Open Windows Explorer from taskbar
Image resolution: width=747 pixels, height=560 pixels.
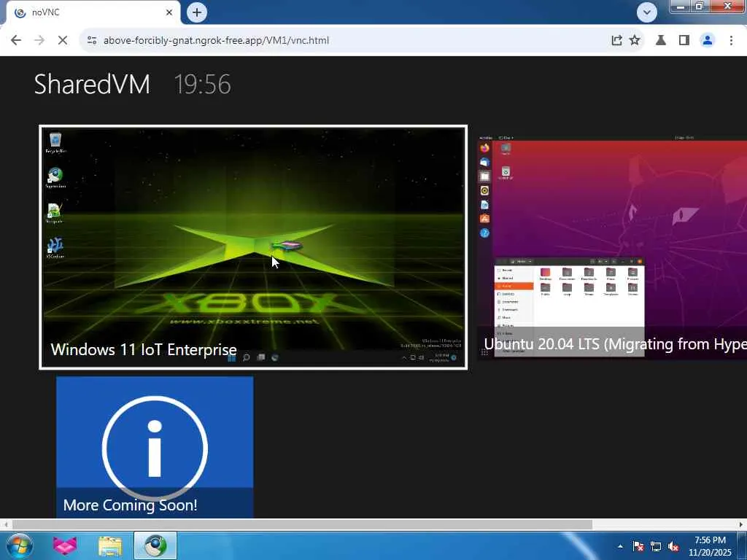110,545
